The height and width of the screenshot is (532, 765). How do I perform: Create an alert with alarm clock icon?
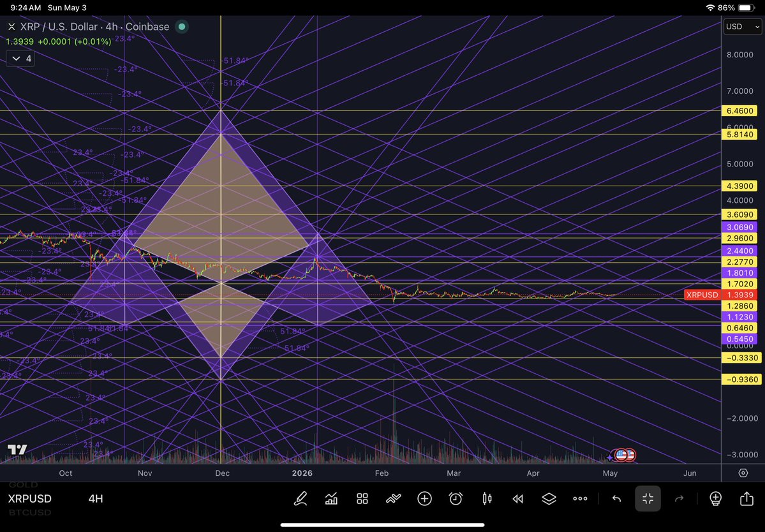coord(456,498)
